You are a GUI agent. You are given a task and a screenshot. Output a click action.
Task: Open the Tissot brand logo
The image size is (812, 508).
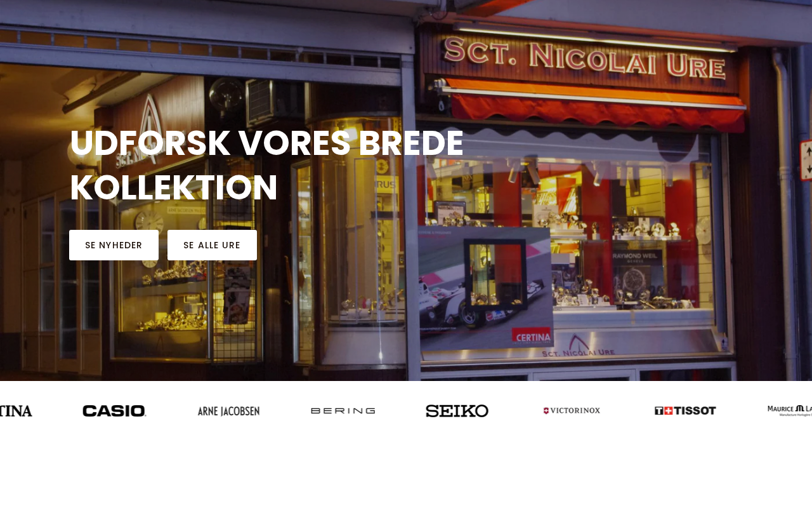(x=685, y=411)
